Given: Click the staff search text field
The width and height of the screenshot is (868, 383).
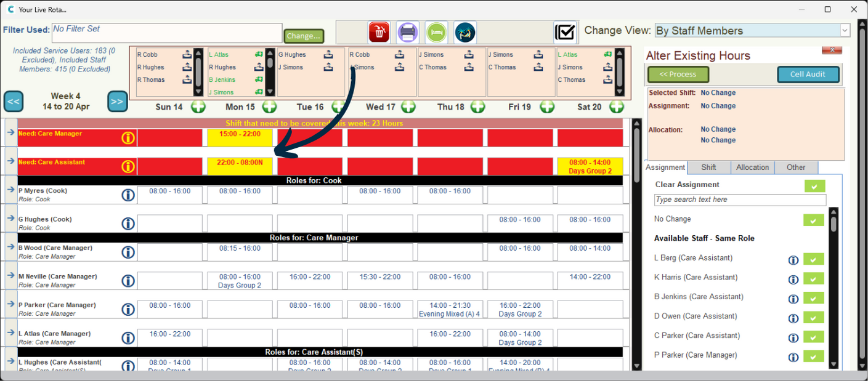Looking at the screenshot, I should (x=739, y=200).
